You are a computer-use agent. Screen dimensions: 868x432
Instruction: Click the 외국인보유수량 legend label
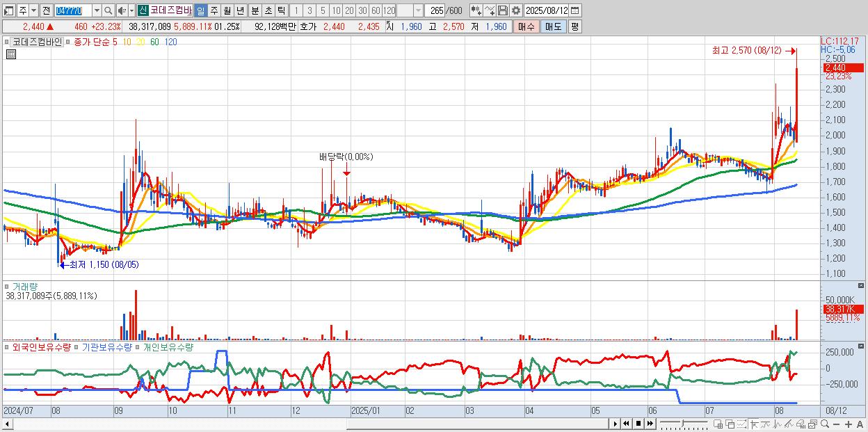click(42, 346)
